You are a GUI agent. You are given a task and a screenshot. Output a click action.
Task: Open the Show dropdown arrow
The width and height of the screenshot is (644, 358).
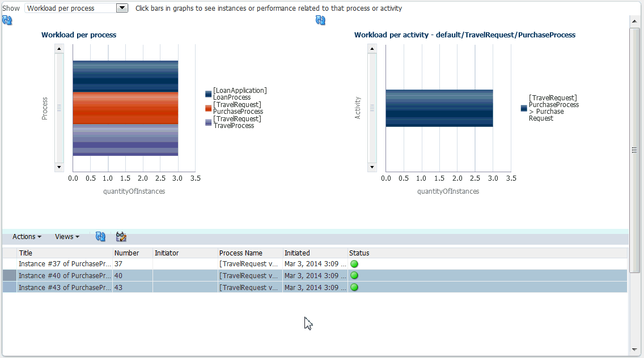click(122, 8)
